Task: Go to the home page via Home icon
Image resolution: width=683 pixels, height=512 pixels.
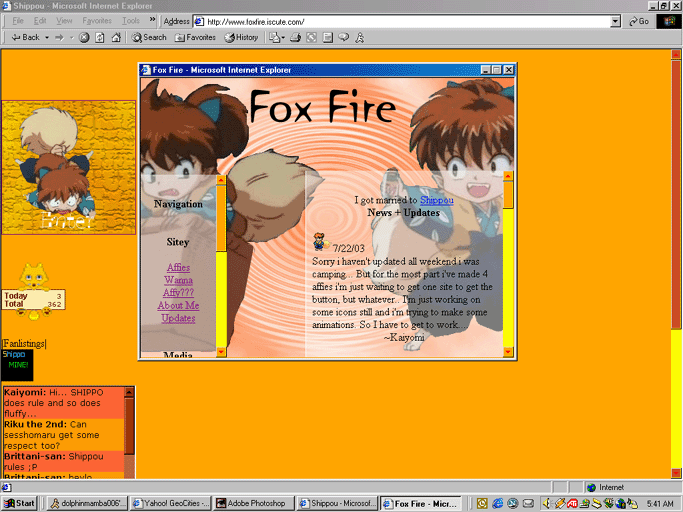Action: tap(116, 37)
